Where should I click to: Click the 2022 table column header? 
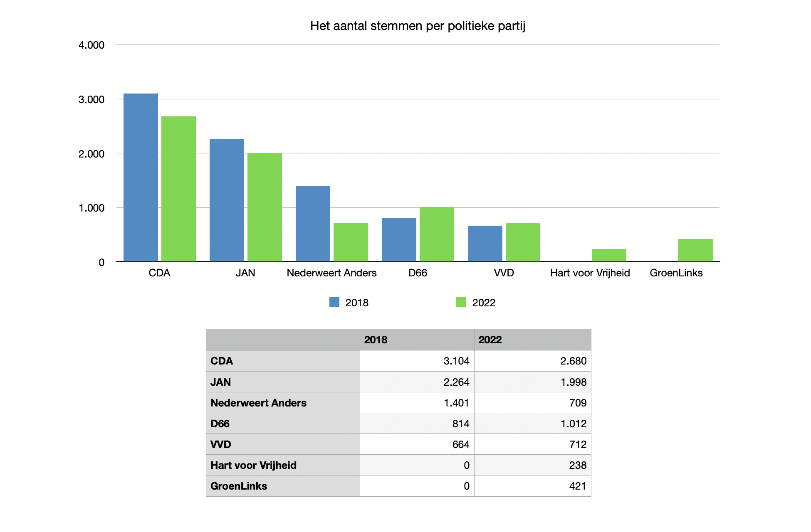pyautogui.click(x=532, y=340)
